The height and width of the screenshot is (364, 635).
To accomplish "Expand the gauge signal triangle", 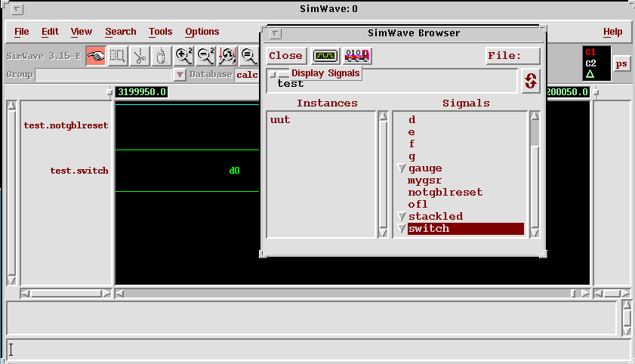I will click(x=402, y=168).
